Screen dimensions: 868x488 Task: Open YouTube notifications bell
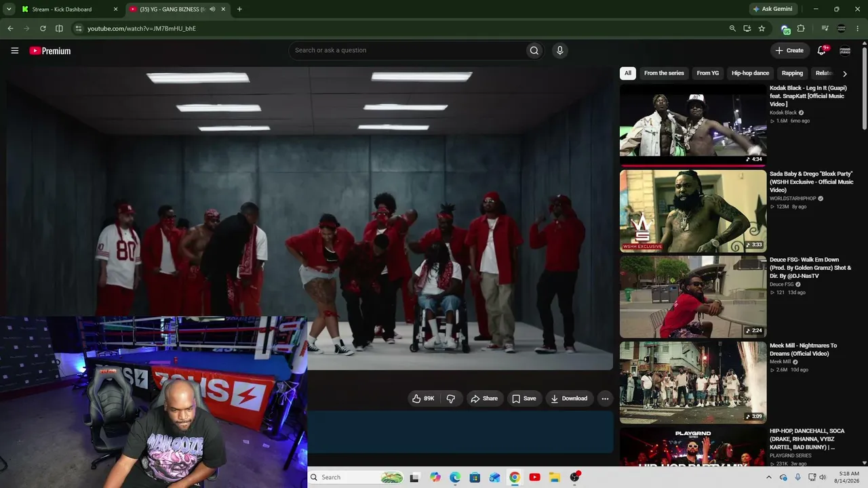[x=822, y=50]
